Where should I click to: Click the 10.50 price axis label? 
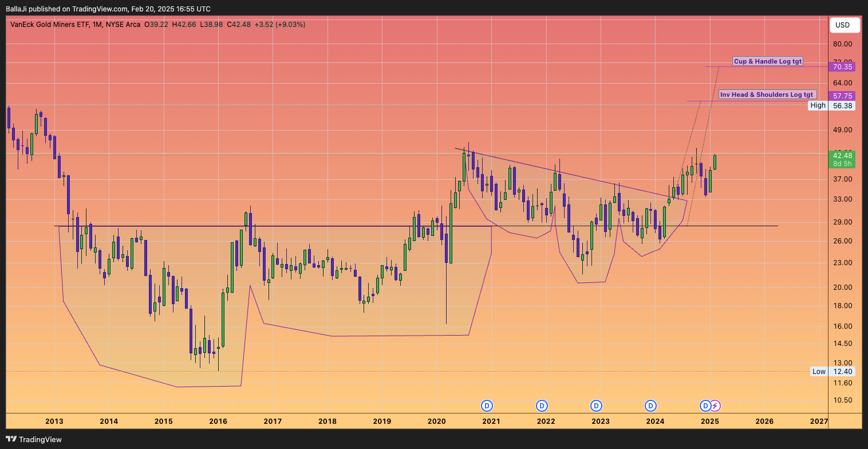pos(843,400)
